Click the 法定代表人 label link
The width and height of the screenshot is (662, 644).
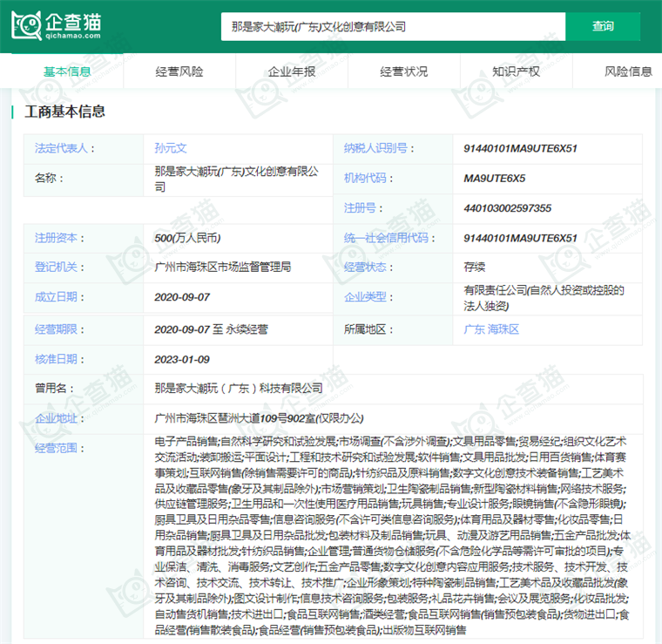(x=61, y=148)
